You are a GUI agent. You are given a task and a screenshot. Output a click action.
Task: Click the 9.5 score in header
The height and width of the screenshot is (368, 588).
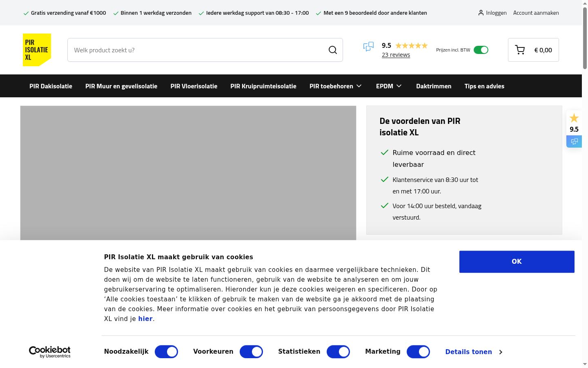386,45
